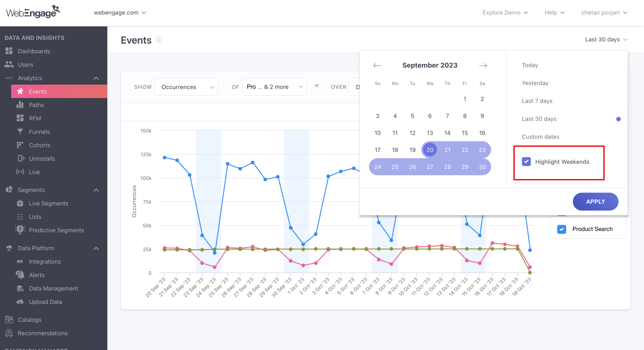Open chetan poojari user menu
The width and height of the screenshot is (644, 350).
click(x=604, y=13)
